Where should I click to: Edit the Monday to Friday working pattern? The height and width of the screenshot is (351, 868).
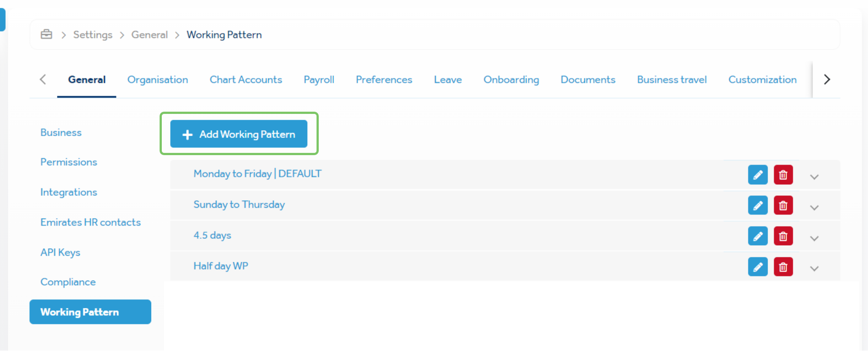pyautogui.click(x=758, y=175)
